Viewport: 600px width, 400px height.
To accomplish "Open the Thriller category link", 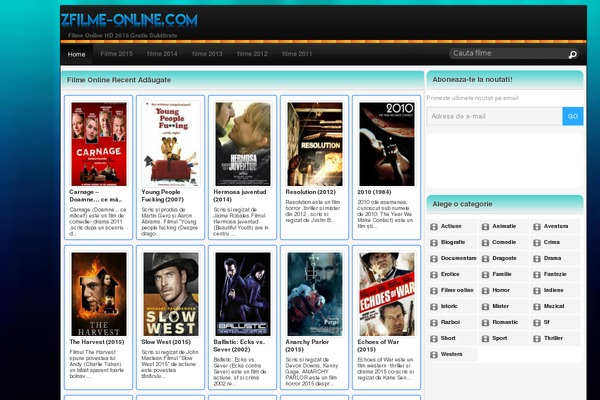I will pyautogui.click(x=553, y=338).
